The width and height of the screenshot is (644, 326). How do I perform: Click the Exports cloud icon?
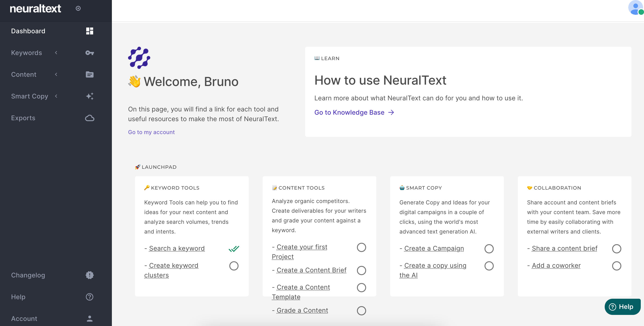[x=90, y=118]
